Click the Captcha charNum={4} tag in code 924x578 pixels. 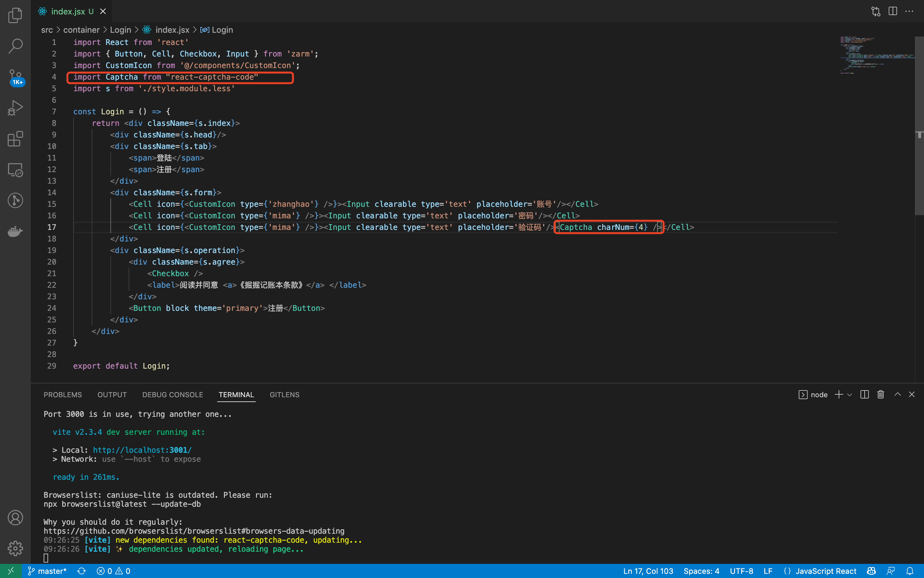pyautogui.click(x=609, y=227)
